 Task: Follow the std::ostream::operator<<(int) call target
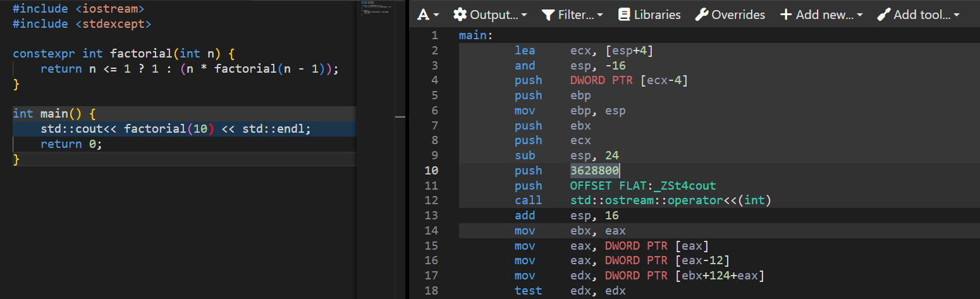pyautogui.click(x=670, y=200)
